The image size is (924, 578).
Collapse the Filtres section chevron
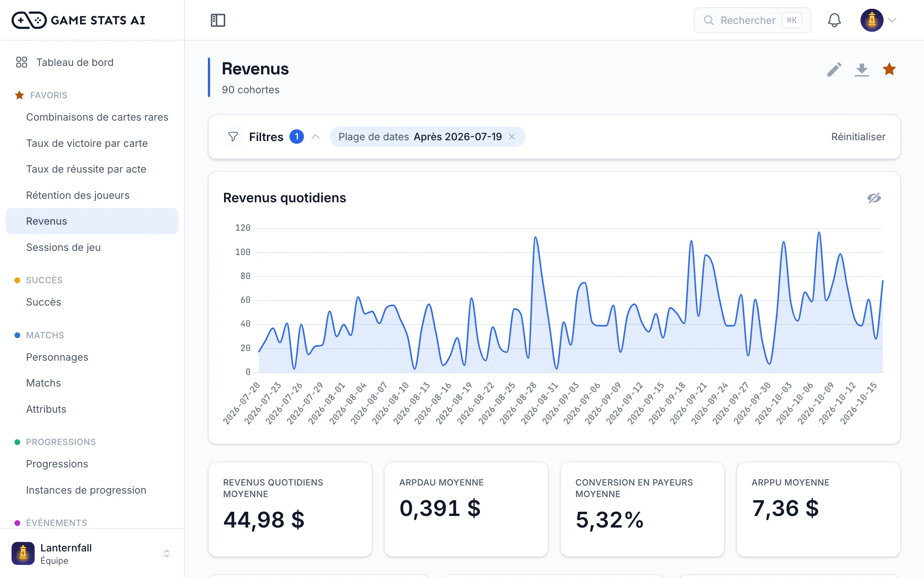pyautogui.click(x=315, y=137)
